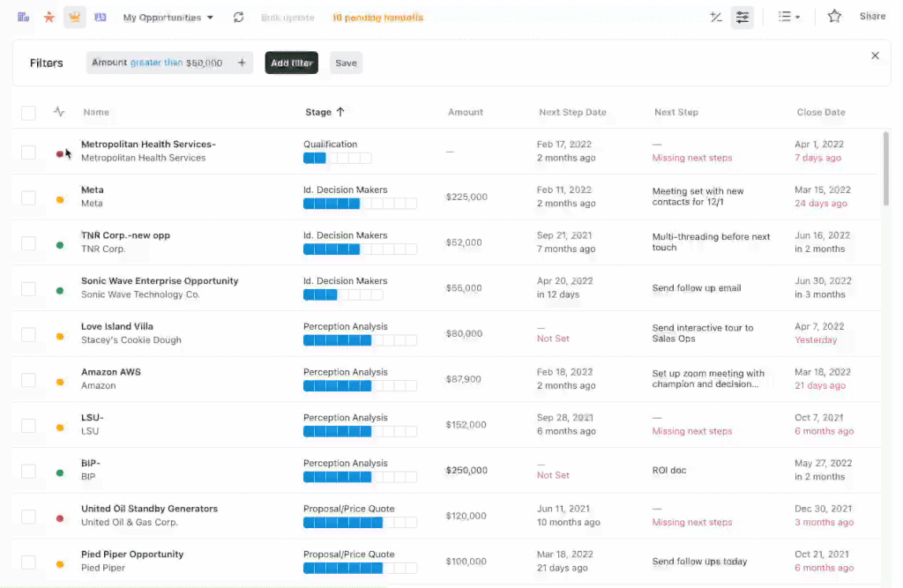Click the activity pulse column icon
Screen dimensions: 903x588
click(59, 112)
